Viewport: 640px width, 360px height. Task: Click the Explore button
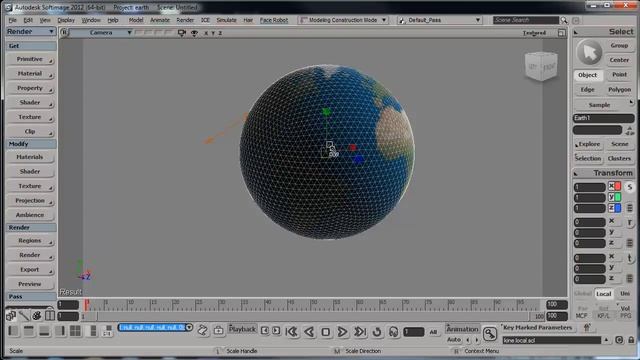(588, 144)
